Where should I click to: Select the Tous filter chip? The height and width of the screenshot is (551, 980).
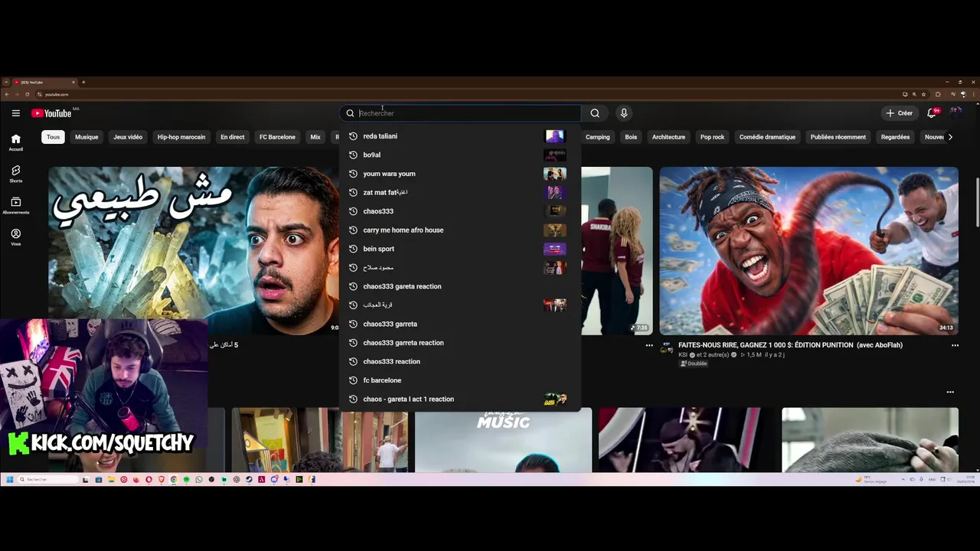point(53,137)
